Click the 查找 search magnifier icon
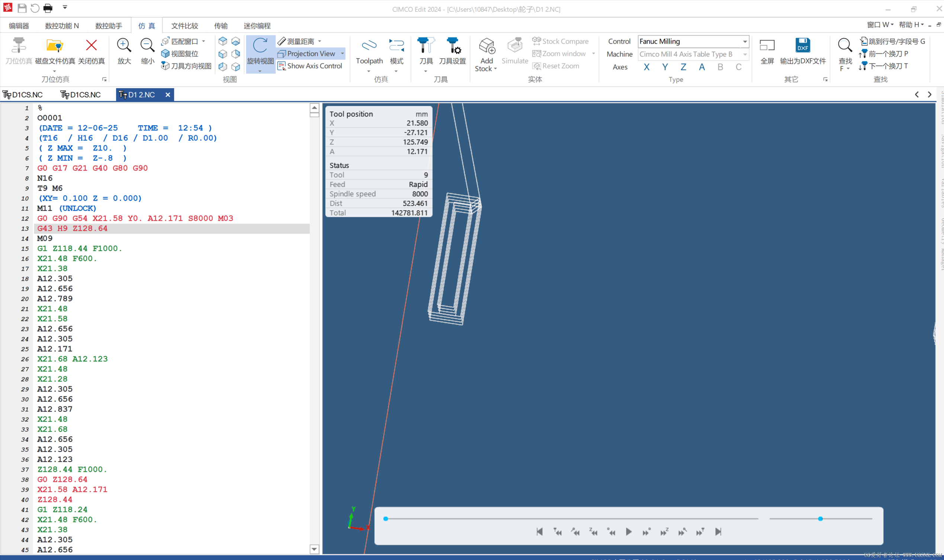Viewport: 944px width, 560px height. pos(845,46)
